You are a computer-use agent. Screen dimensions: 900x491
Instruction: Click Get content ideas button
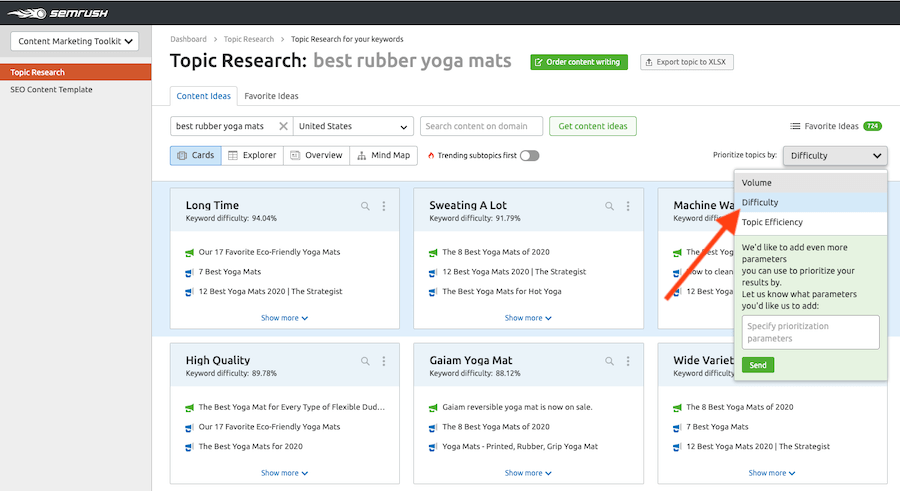592,126
